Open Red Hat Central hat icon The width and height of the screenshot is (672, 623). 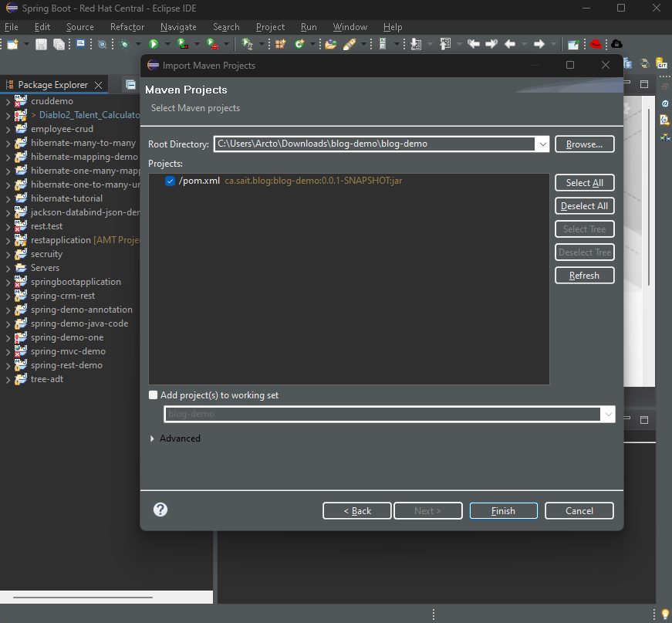click(596, 44)
